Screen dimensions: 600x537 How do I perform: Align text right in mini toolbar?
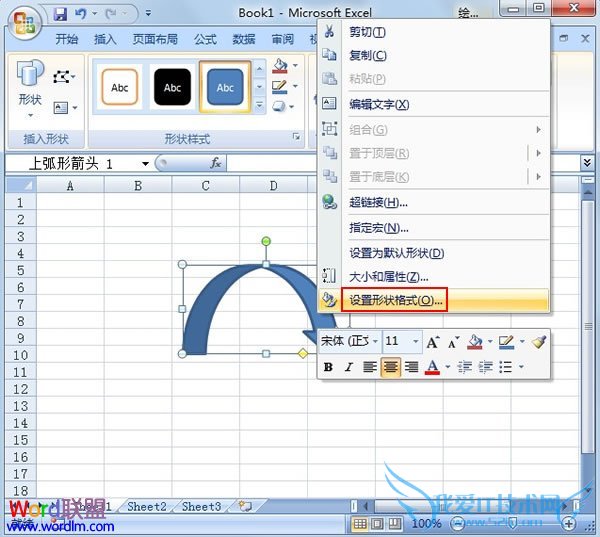[412, 367]
